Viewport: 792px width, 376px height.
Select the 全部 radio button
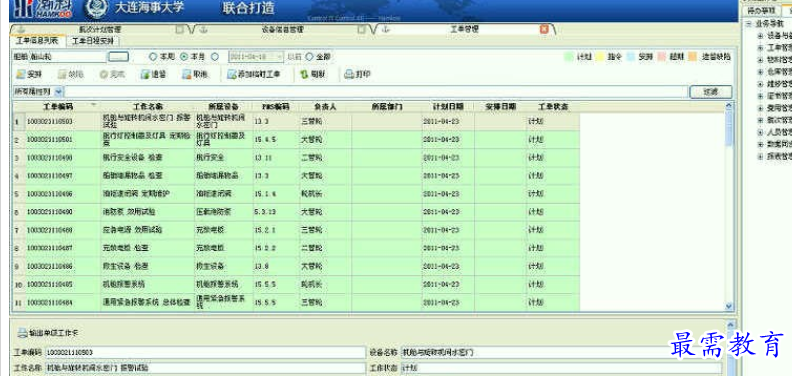point(309,57)
